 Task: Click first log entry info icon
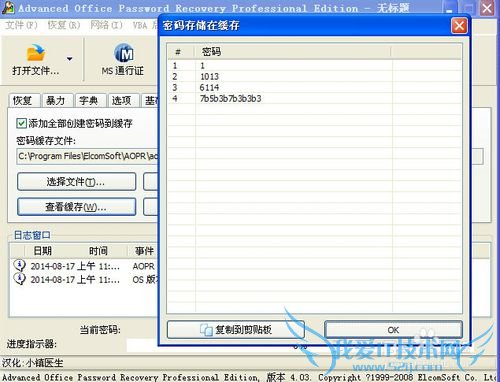pos(19,266)
